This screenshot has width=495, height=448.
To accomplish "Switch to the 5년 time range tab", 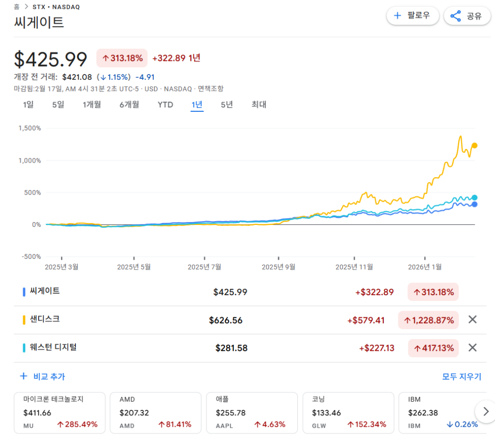I will (227, 105).
